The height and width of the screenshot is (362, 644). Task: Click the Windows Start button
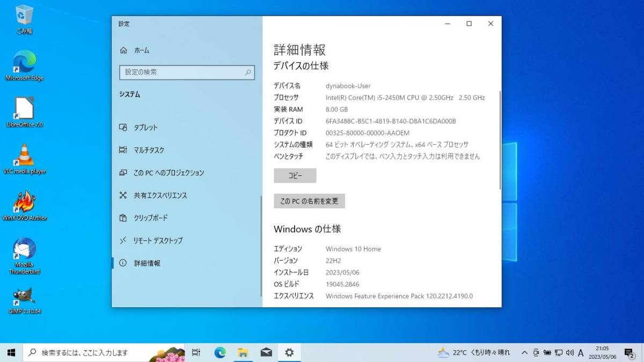[x=11, y=352]
